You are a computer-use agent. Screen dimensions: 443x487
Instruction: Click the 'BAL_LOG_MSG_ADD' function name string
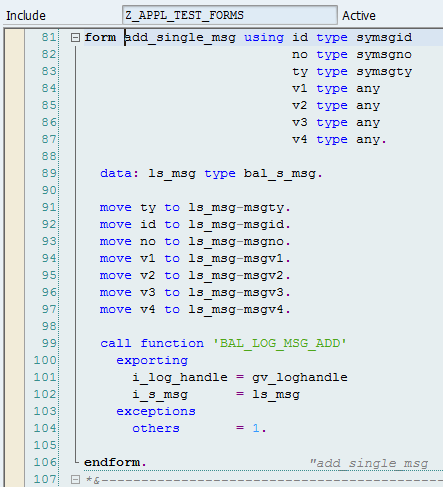280,343
